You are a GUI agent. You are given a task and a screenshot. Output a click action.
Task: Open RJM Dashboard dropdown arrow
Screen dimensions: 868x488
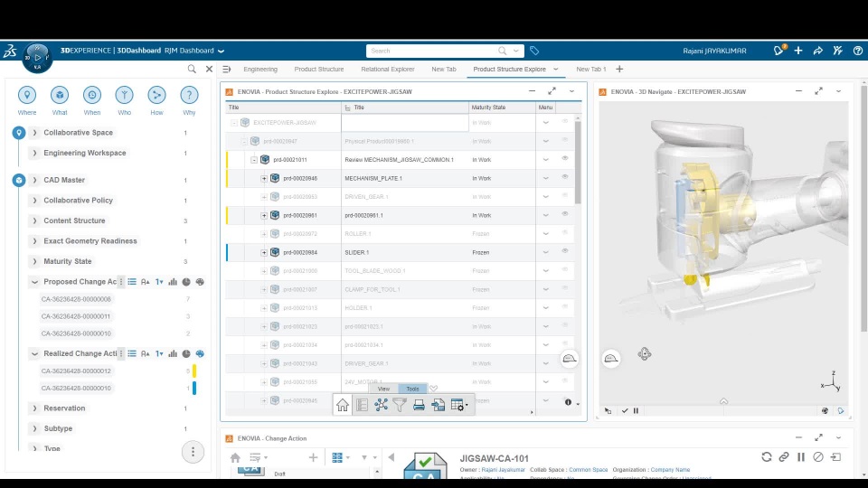(x=221, y=51)
